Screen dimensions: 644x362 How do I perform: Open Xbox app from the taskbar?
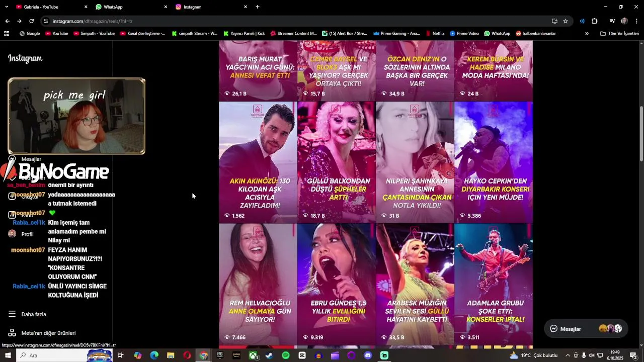[x=253, y=355]
